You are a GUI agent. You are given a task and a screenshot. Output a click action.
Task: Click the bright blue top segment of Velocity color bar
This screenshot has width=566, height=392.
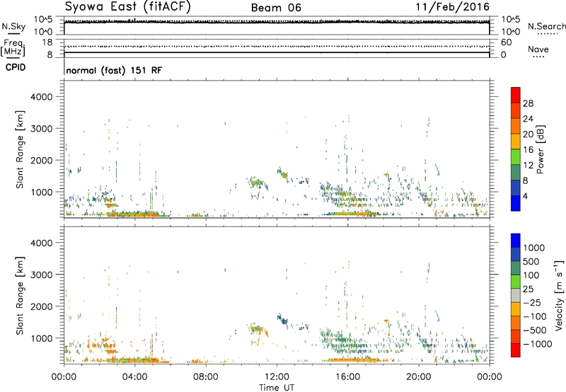(x=516, y=241)
